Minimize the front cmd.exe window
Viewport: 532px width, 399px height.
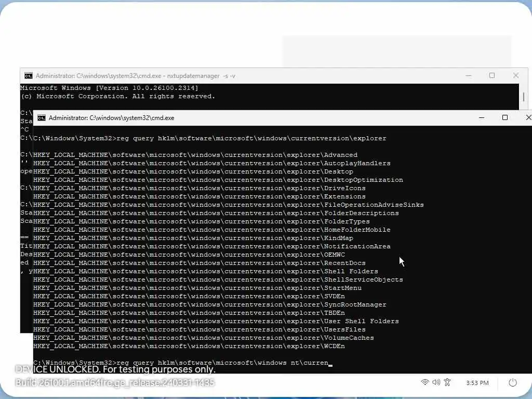coord(482,118)
